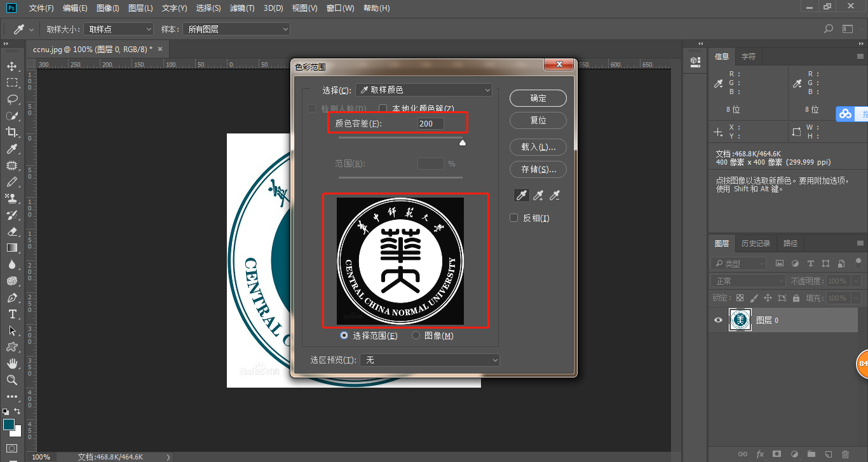Viewport: 868px width, 462px height.
Task: Click the 载入(L)... button
Action: [538, 147]
